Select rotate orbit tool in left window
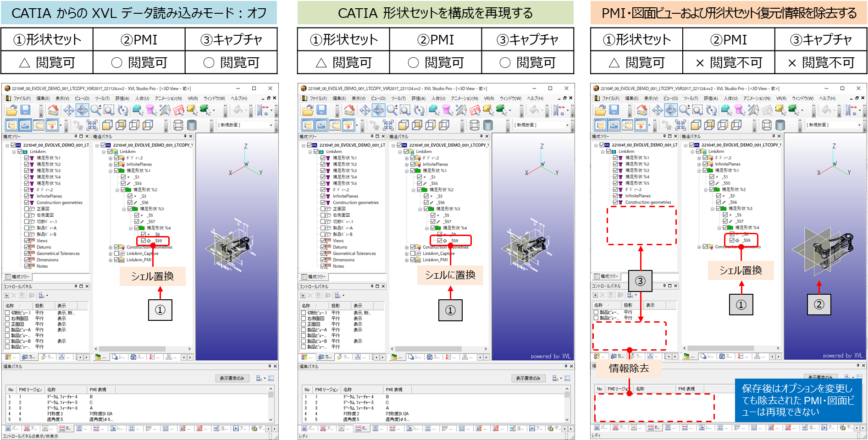Screen dimensions: 868x440 coord(82,110)
